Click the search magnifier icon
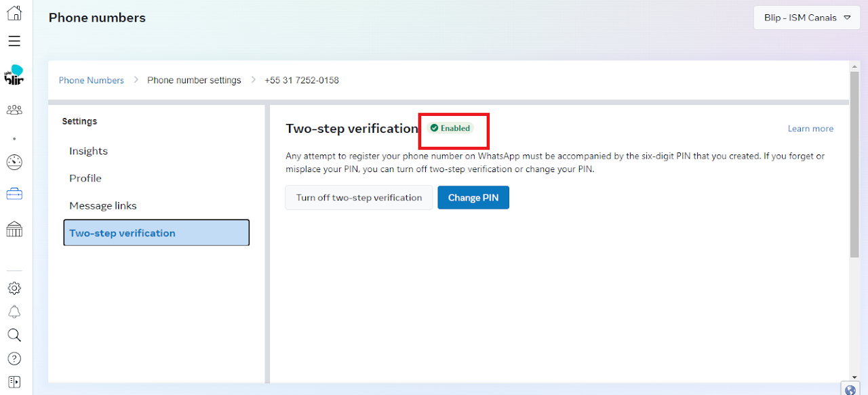The height and width of the screenshot is (395, 868). 14,335
